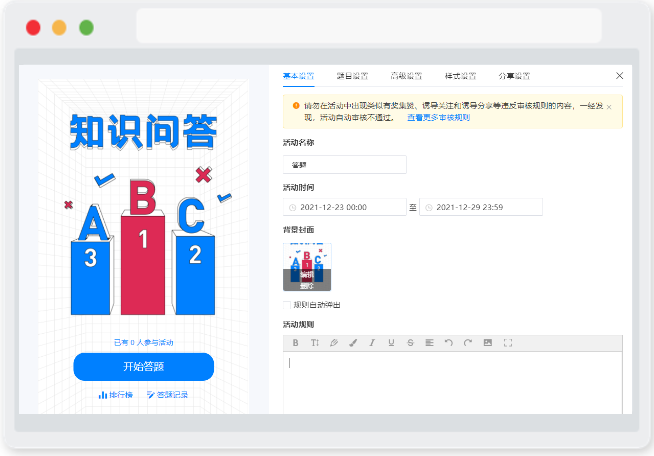Open the 排行榜 leaderboard link
Viewport: 654px width, 456px height.
pyautogui.click(x=116, y=395)
